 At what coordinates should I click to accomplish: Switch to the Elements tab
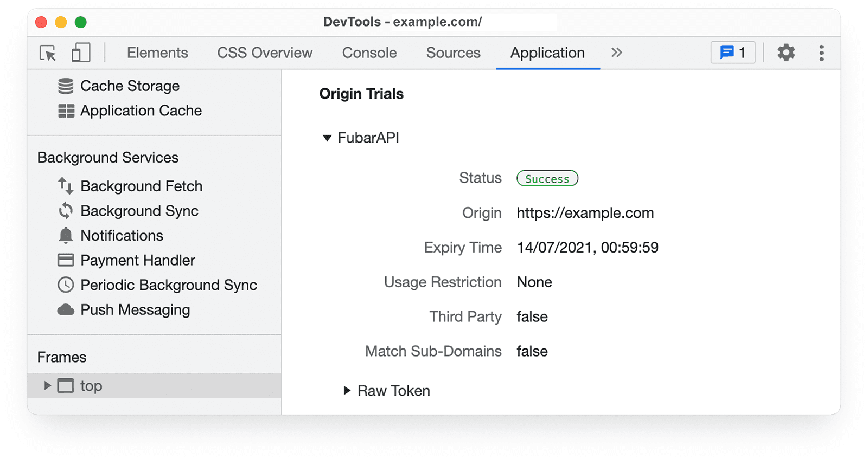pyautogui.click(x=157, y=53)
